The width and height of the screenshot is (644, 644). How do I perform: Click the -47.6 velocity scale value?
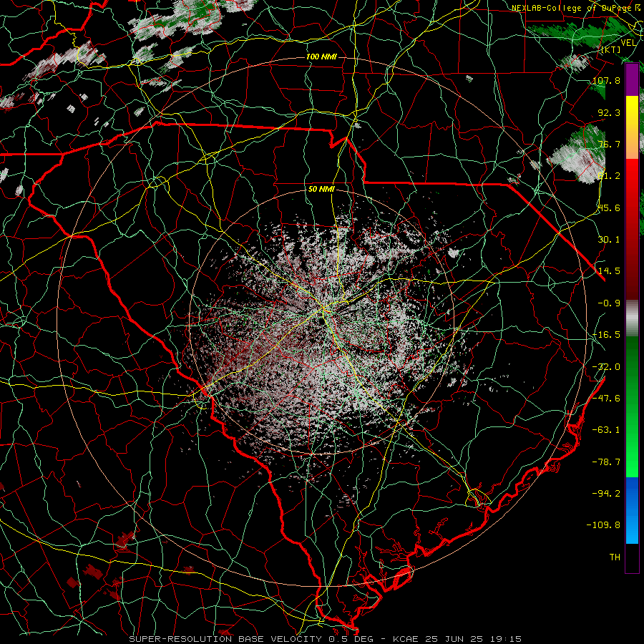coord(606,399)
